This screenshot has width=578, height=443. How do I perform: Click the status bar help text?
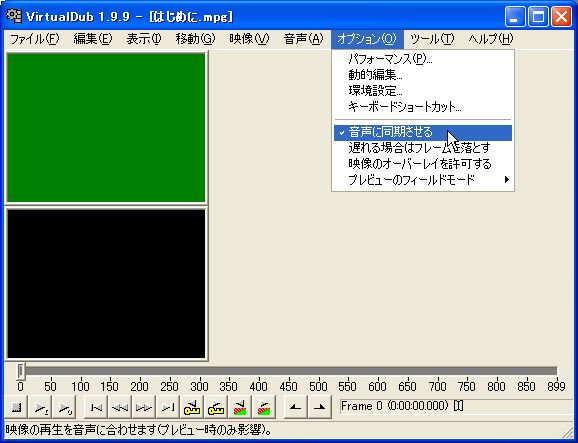click(x=138, y=429)
